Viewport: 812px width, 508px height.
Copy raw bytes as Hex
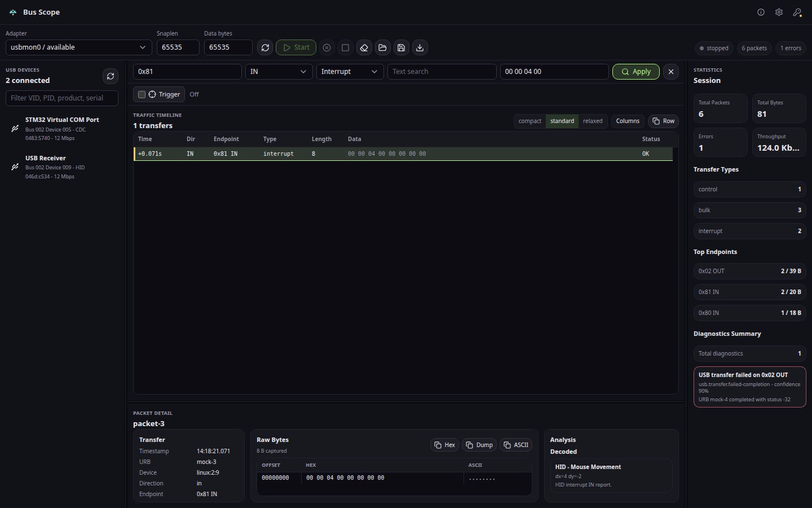click(x=445, y=445)
